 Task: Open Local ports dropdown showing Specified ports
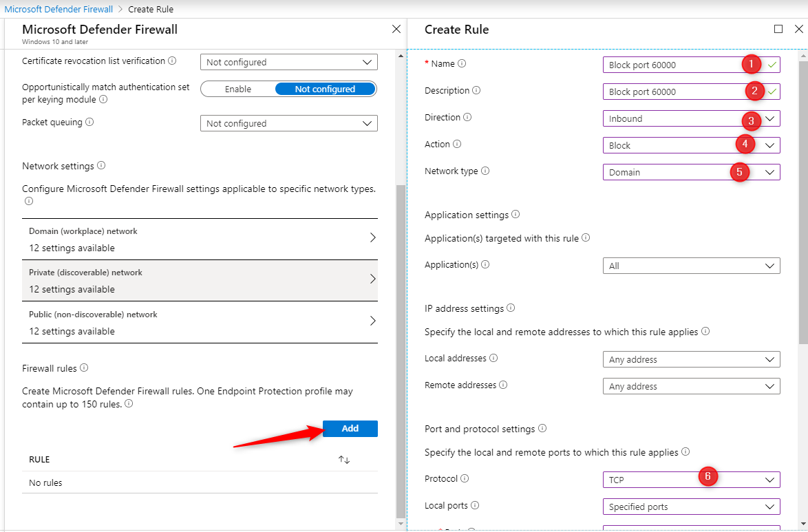pyautogui.click(x=691, y=507)
